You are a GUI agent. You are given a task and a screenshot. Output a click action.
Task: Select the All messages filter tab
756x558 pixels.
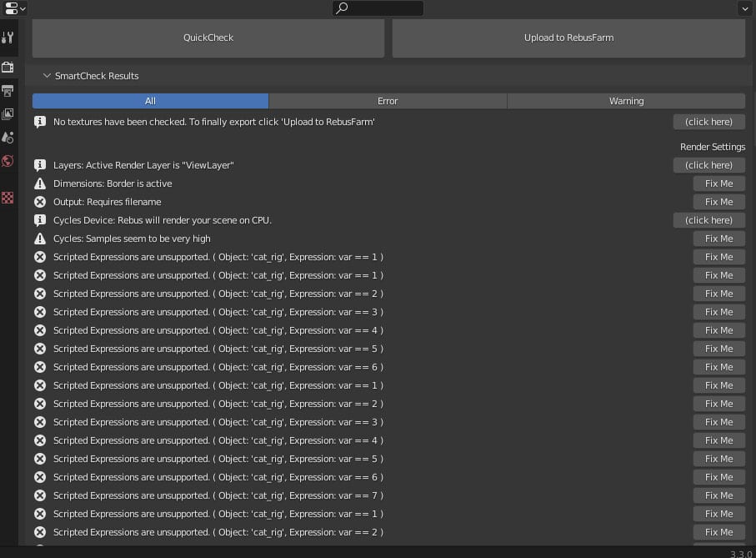[150, 100]
